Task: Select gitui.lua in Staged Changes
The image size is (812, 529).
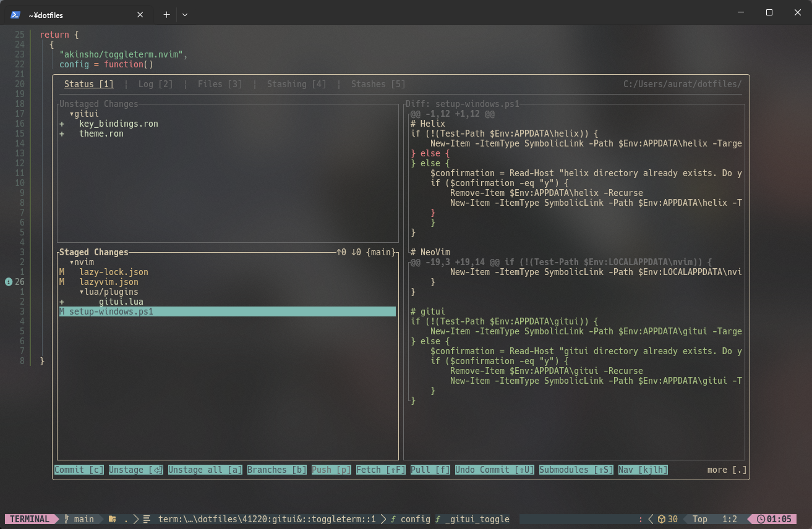Action: pyautogui.click(x=121, y=302)
